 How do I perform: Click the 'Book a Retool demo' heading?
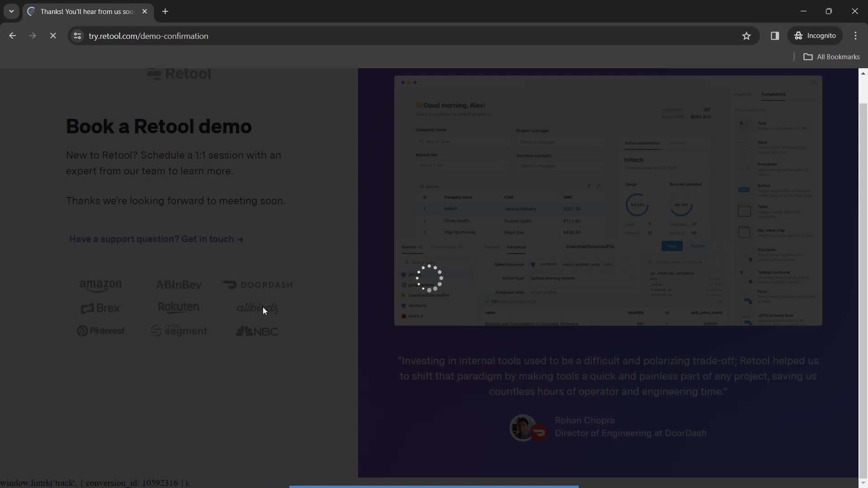pos(159,127)
